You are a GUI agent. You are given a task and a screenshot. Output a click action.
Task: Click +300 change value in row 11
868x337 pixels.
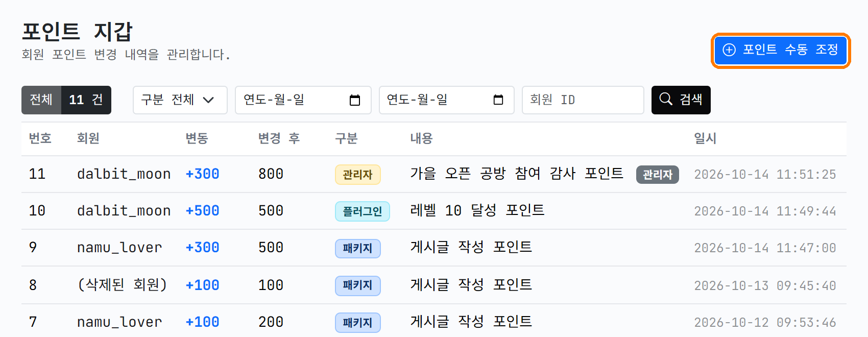pos(202,174)
